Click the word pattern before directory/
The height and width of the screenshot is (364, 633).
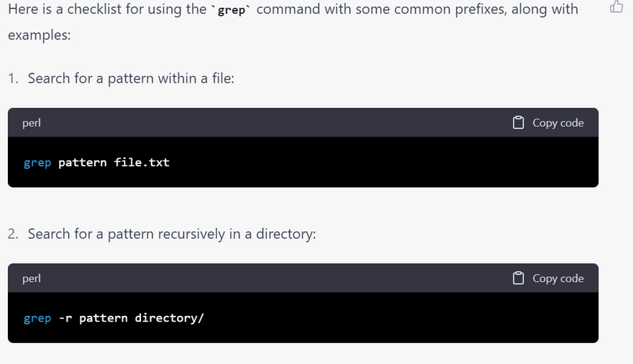(104, 319)
